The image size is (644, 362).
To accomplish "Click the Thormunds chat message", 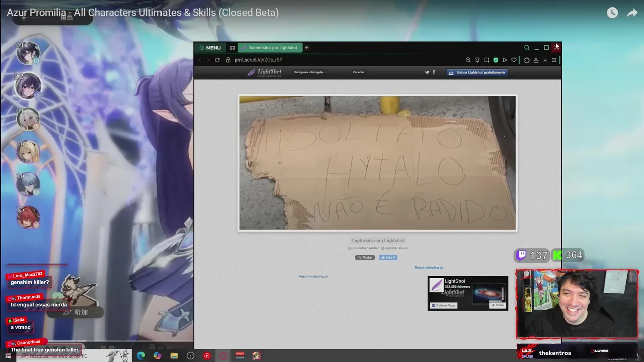I will tap(38, 305).
